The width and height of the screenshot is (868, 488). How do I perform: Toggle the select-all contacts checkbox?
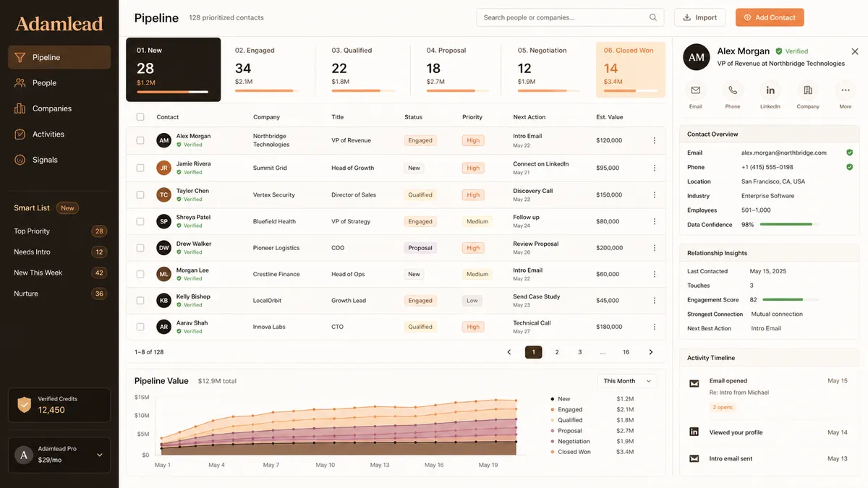click(x=140, y=117)
